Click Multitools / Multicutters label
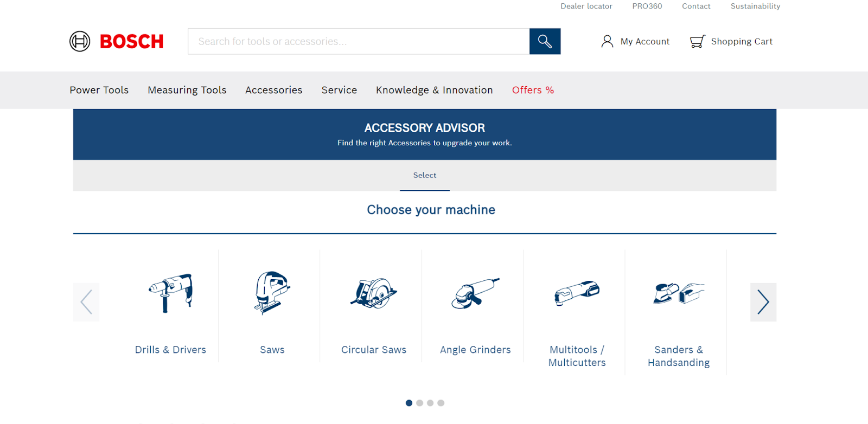The image size is (868, 424). 577,356
